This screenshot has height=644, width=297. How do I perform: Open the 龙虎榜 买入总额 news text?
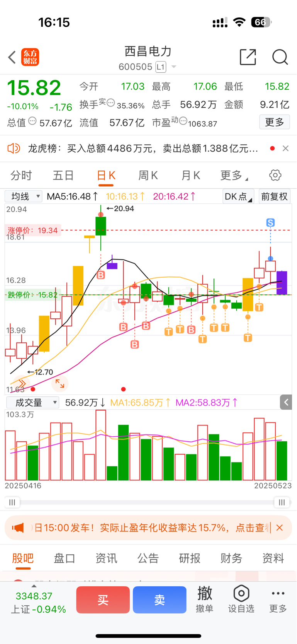point(143,149)
